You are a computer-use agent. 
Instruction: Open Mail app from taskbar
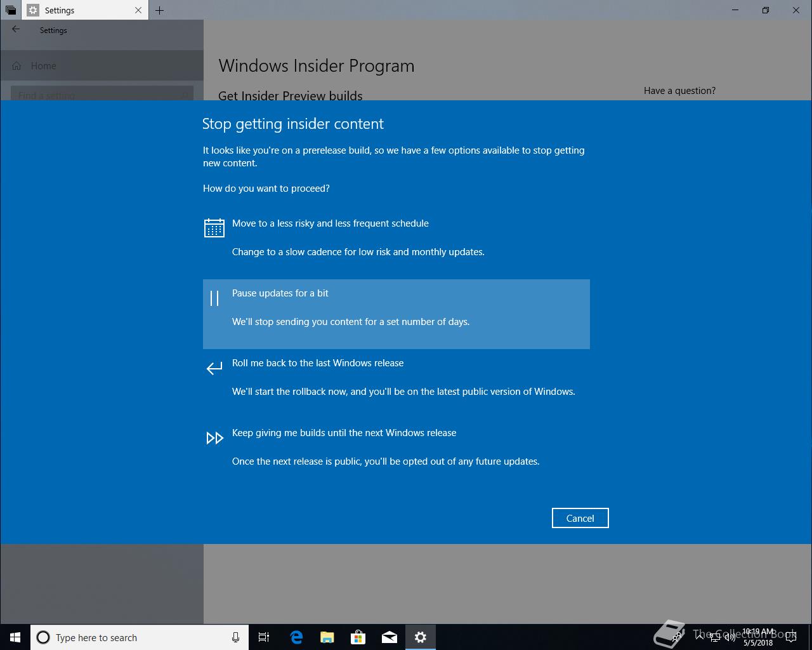[389, 637]
